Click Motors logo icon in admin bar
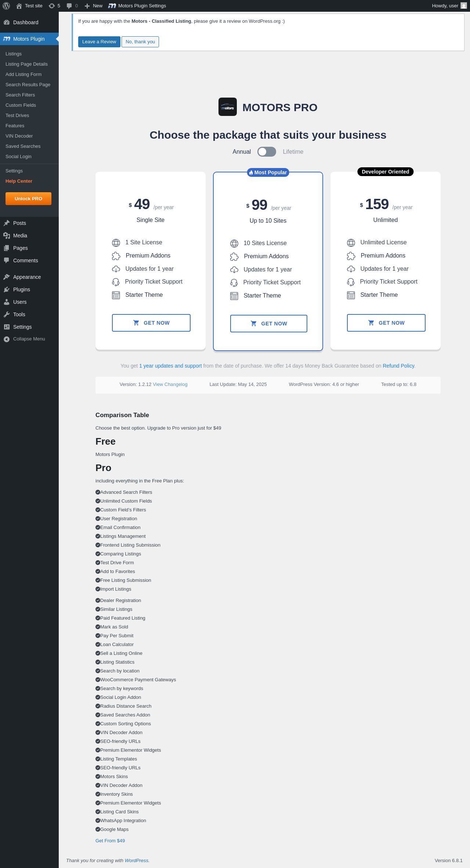This screenshot has width=470, height=868. pos(112,6)
